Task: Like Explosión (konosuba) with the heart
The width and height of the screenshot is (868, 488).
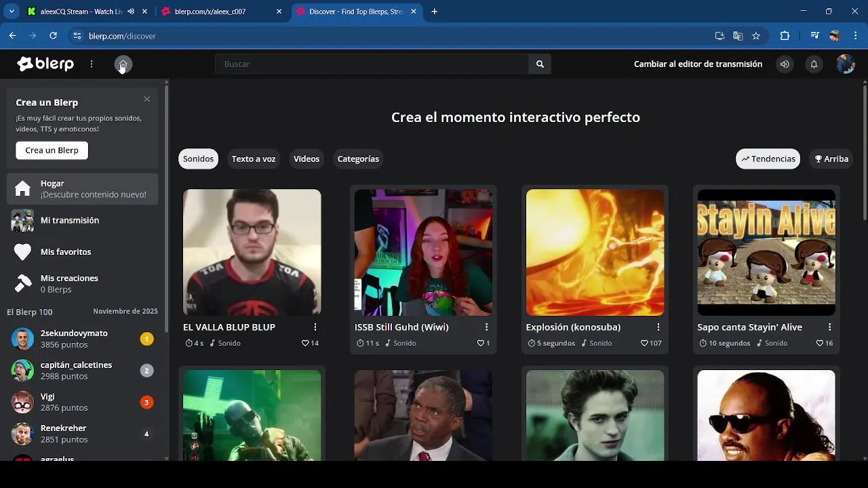Action: 644,343
